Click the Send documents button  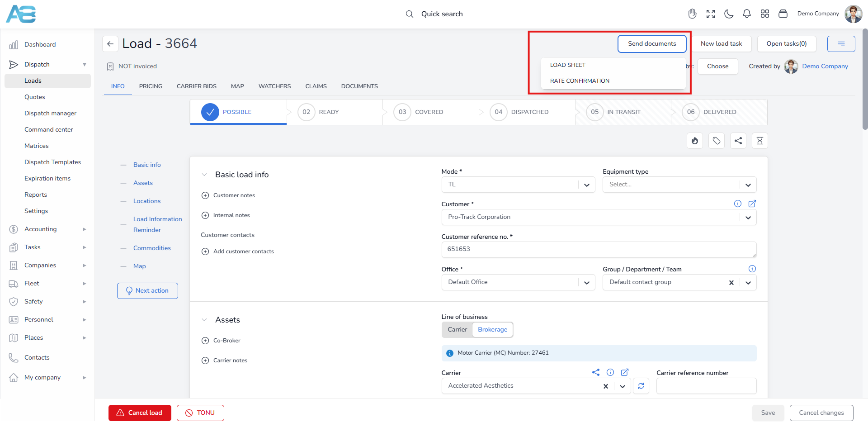tap(652, 44)
